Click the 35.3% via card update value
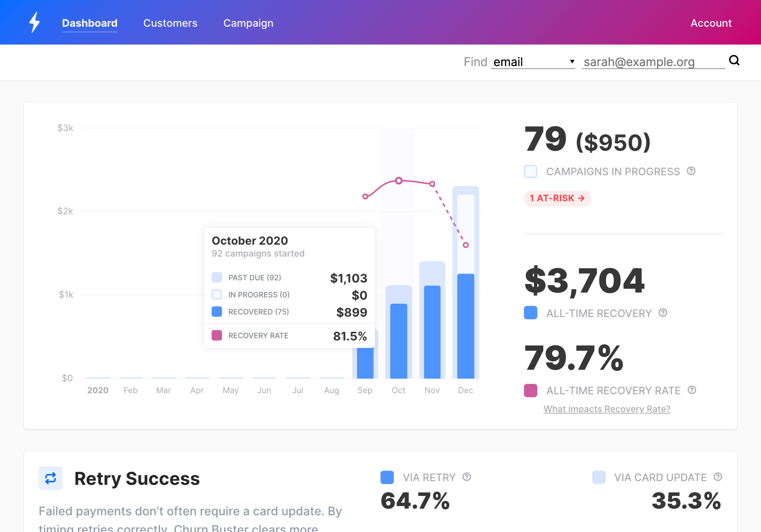Viewport: 761px width, 532px height. (686, 500)
